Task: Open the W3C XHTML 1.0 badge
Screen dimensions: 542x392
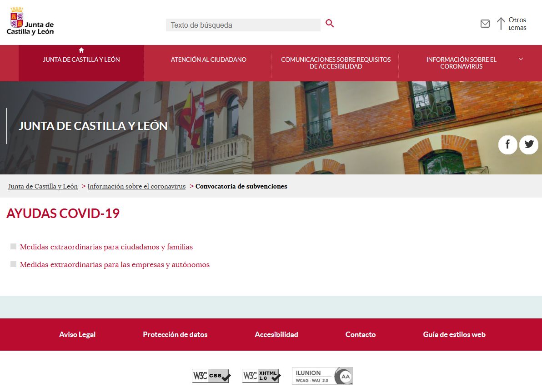Action: click(261, 376)
